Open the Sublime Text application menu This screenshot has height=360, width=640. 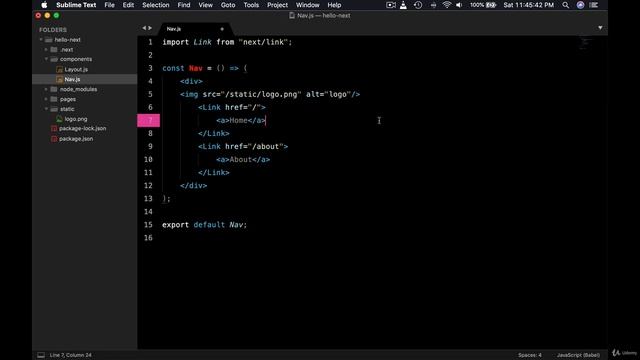tap(76, 5)
